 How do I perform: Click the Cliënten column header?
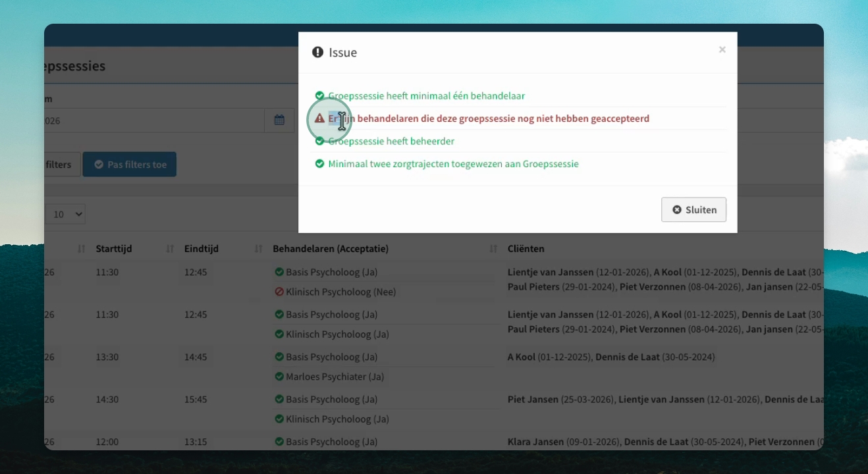[x=526, y=249]
